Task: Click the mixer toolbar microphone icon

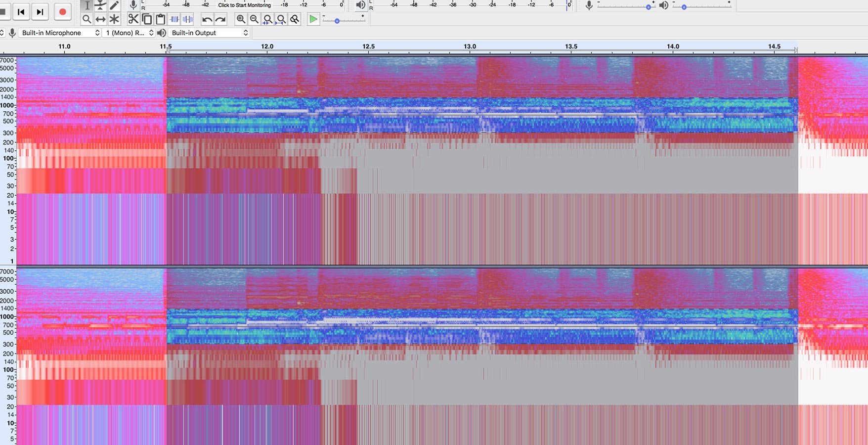Action: tap(589, 5)
